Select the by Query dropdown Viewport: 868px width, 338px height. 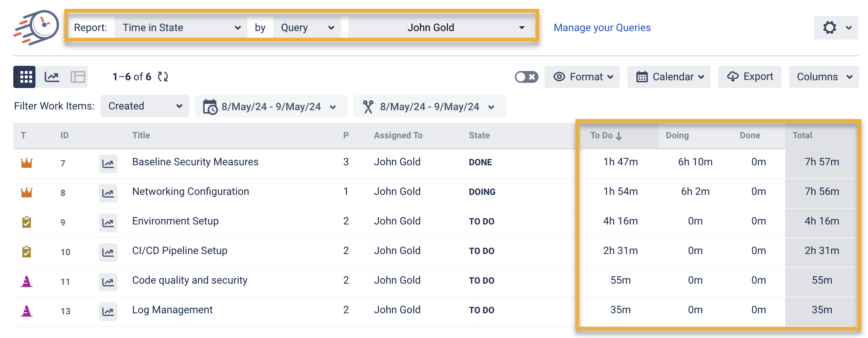pos(307,28)
